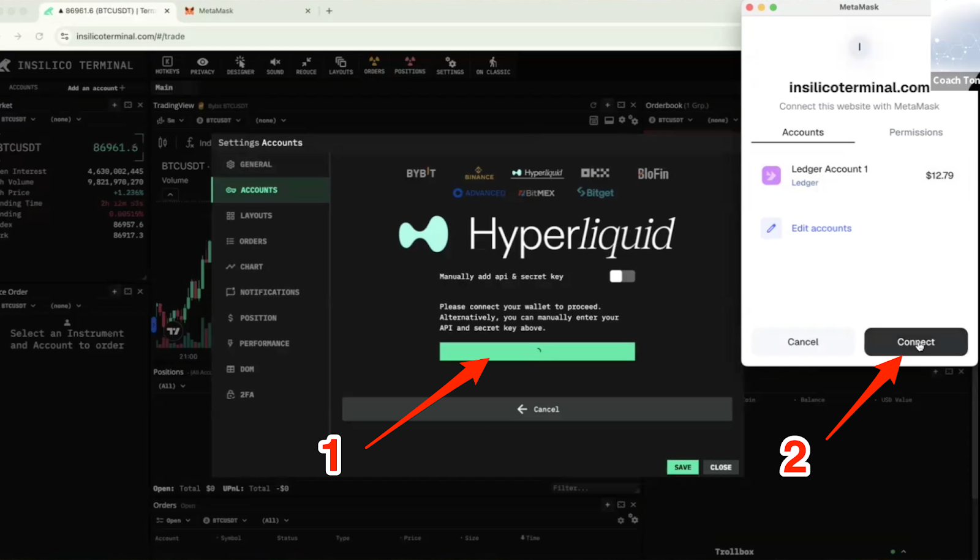Open the Position settings section
The width and height of the screenshot is (980, 560).
(271, 318)
